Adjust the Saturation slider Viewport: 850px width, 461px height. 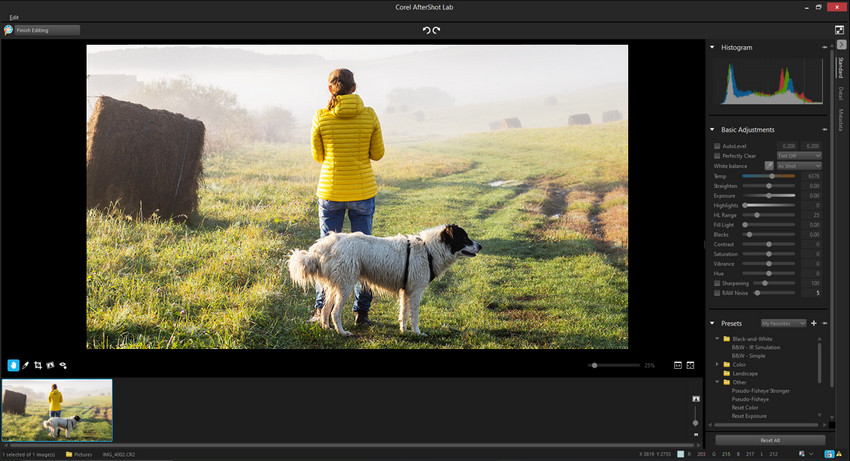(769, 254)
